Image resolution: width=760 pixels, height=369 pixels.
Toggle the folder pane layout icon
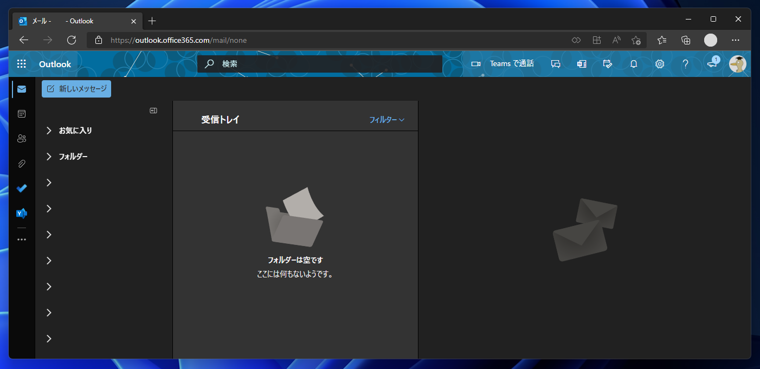point(153,111)
